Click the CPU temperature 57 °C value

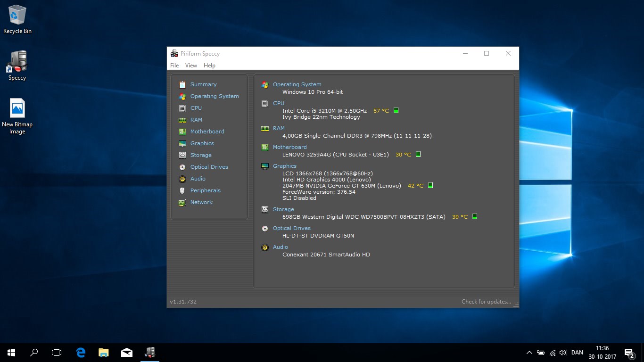pos(381,111)
